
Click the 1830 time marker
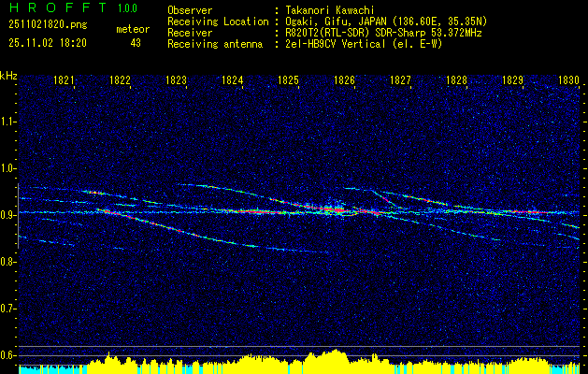coord(569,79)
